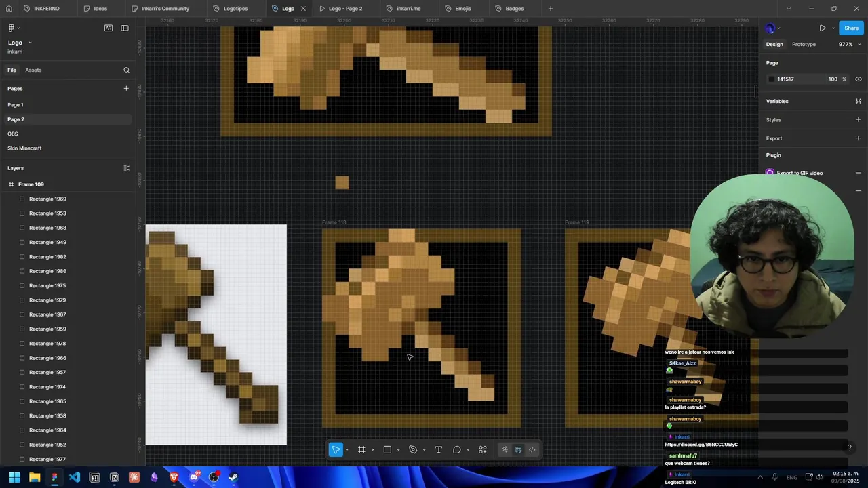Search layers with the magnifier icon
The width and height of the screenshot is (868, 488).
[x=126, y=70]
